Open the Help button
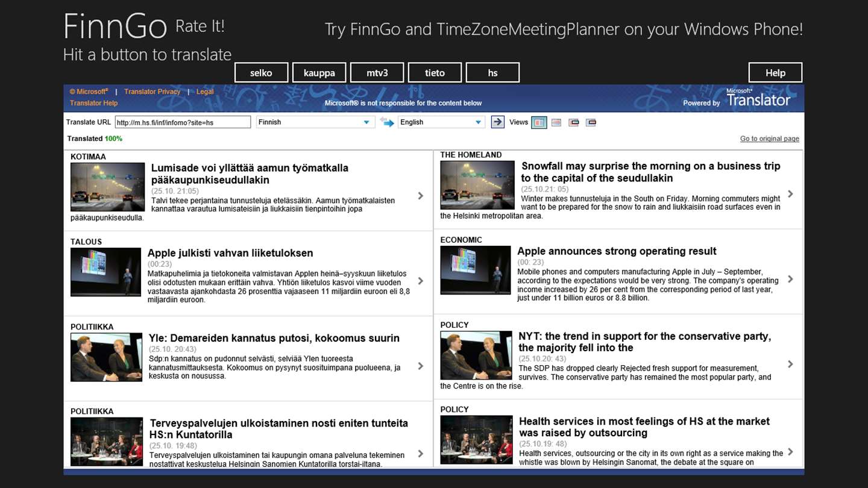 pyautogui.click(x=775, y=73)
